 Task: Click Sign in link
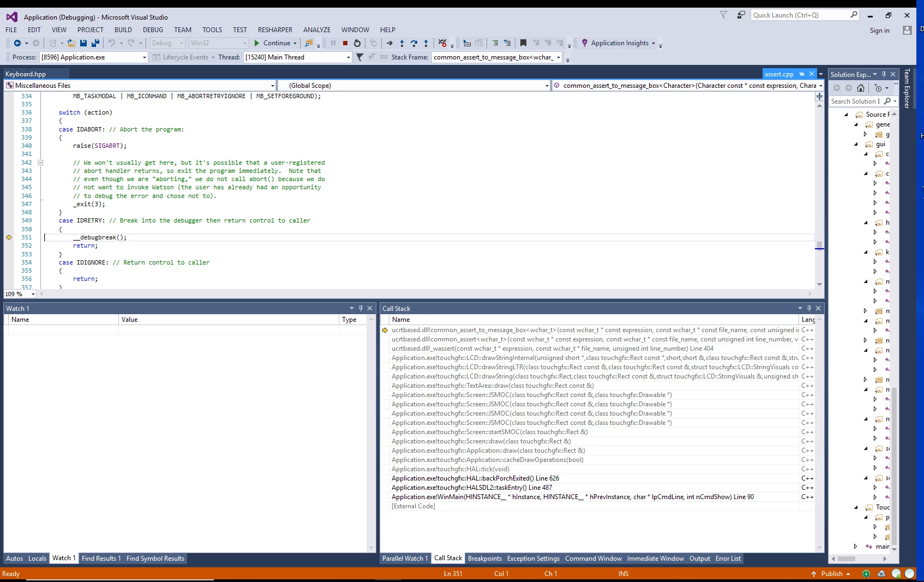(x=879, y=31)
